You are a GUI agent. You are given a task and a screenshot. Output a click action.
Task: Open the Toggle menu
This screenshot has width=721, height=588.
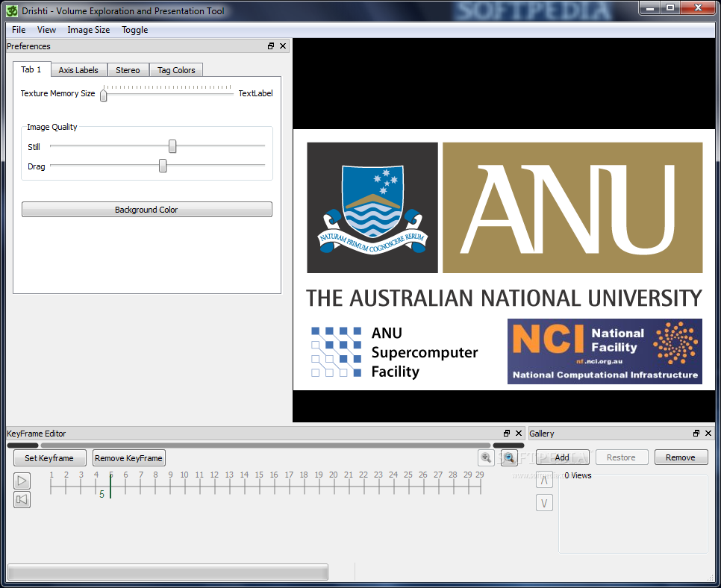[135, 30]
